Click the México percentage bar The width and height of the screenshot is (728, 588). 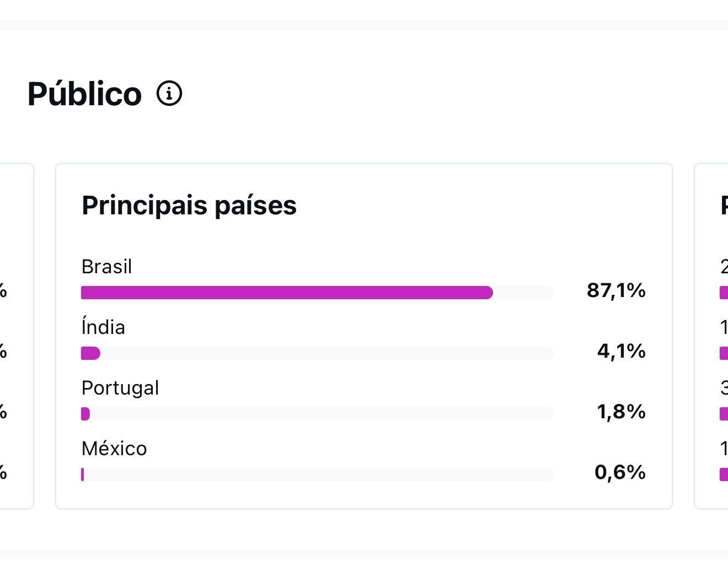coord(83,474)
